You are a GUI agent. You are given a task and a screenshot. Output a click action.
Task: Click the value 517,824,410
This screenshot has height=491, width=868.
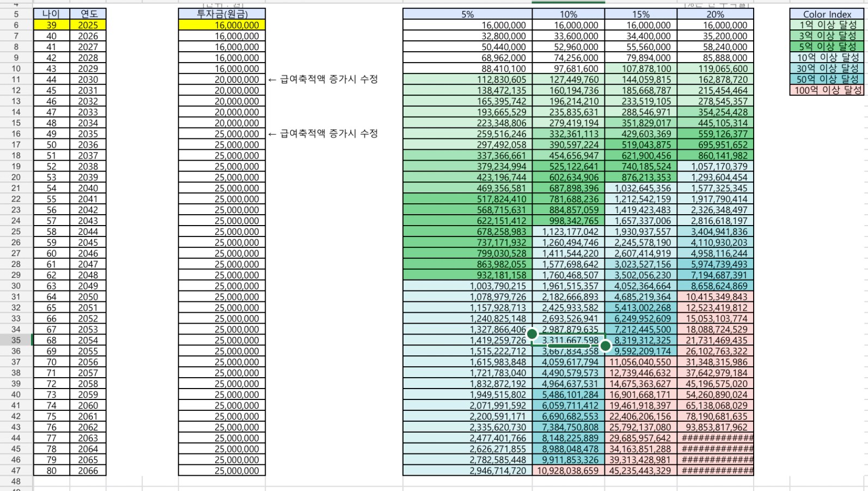(x=467, y=199)
